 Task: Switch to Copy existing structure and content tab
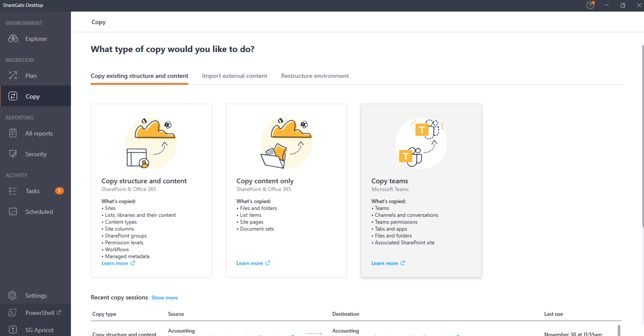[x=139, y=76]
